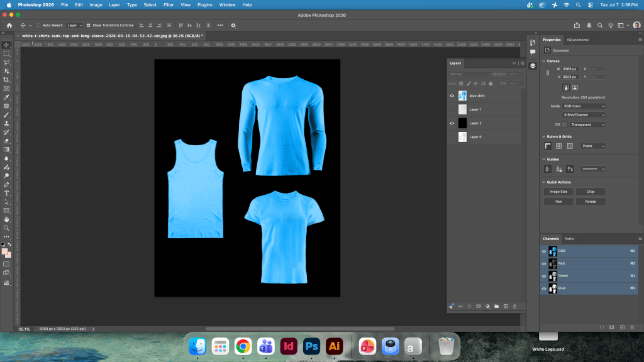Select the Crop tool in the toolbar
This screenshot has width=644, height=362.
(x=6, y=80)
